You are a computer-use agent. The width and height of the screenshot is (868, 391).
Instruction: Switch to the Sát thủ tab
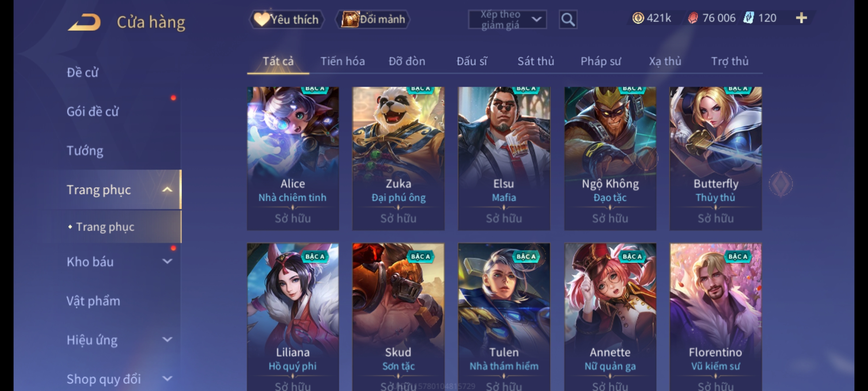[536, 61]
